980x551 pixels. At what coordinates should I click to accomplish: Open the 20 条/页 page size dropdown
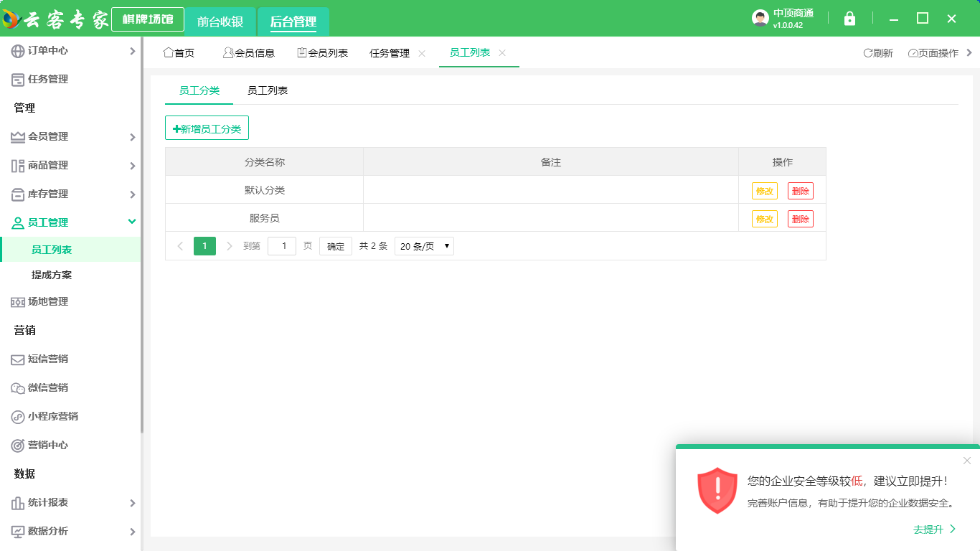(424, 246)
